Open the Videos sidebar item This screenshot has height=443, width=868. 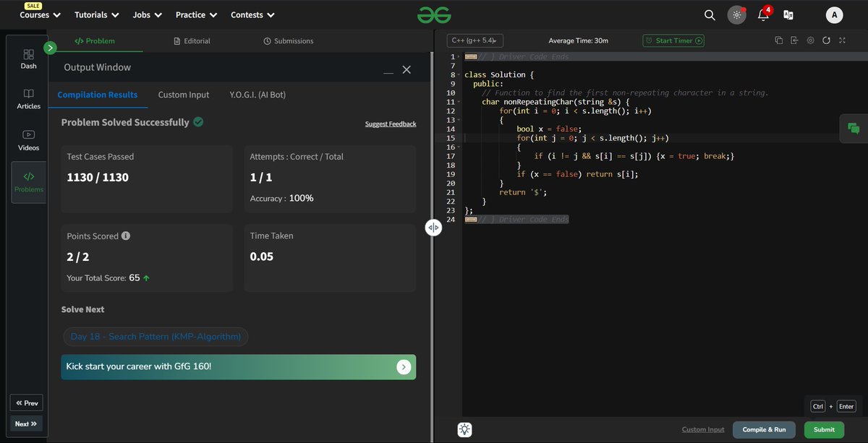point(29,140)
